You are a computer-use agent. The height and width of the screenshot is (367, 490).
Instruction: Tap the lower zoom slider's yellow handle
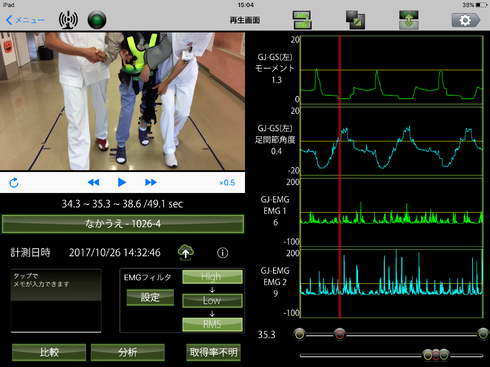(428, 355)
